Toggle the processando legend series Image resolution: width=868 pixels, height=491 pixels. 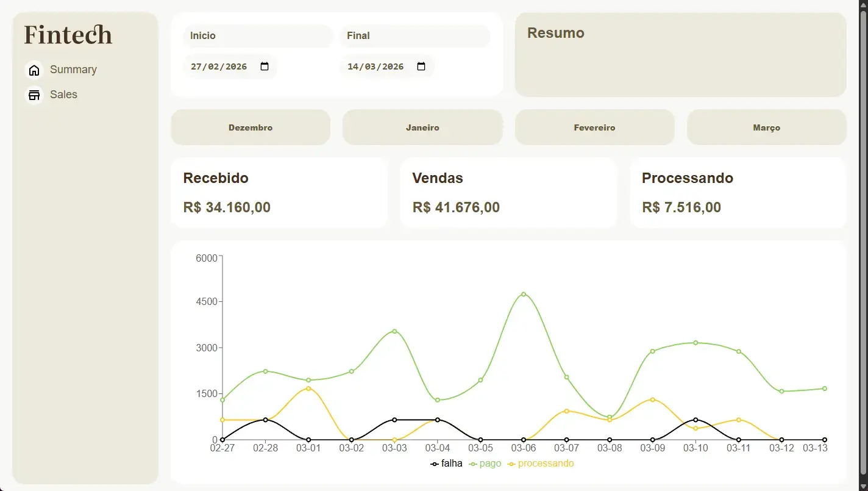click(541, 464)
